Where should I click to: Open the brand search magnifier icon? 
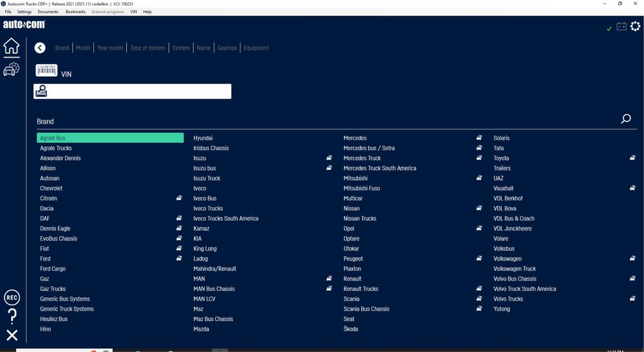pos(625,119)
